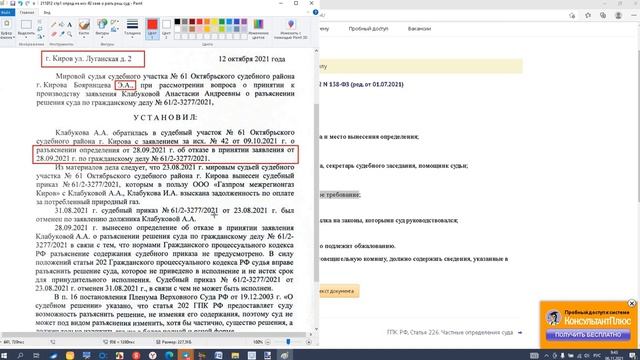The width and height of the screenshot is (640, 360).
Task: Open the File (Файл) menu in Paint
Action: (7, 12)
